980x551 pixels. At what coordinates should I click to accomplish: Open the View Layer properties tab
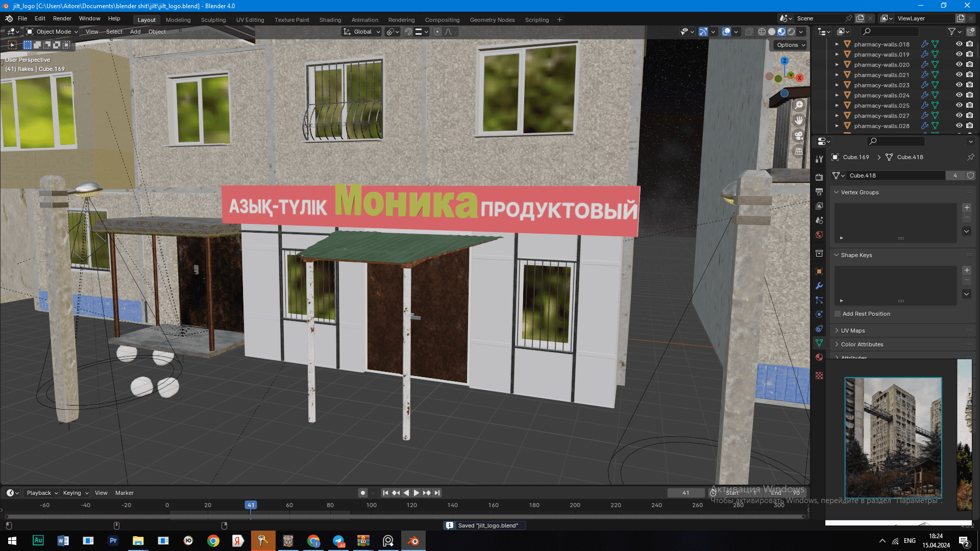click(819, 206)
